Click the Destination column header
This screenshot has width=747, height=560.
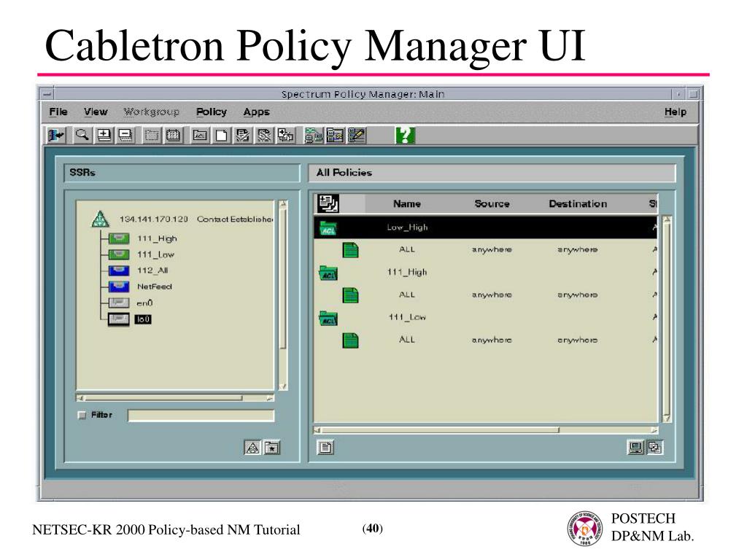coord(578,204)
